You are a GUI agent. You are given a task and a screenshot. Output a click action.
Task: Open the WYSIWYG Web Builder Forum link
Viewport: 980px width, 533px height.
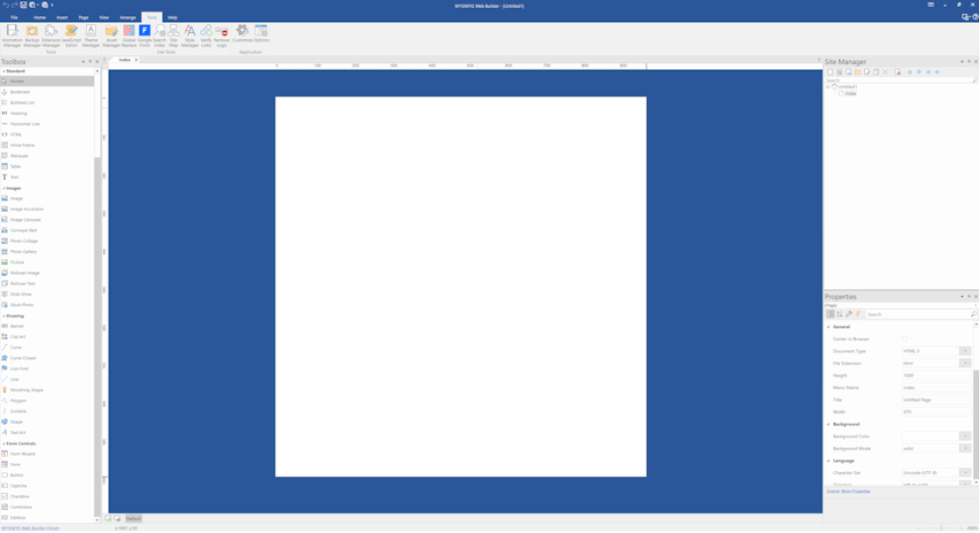tap(31, 529)
